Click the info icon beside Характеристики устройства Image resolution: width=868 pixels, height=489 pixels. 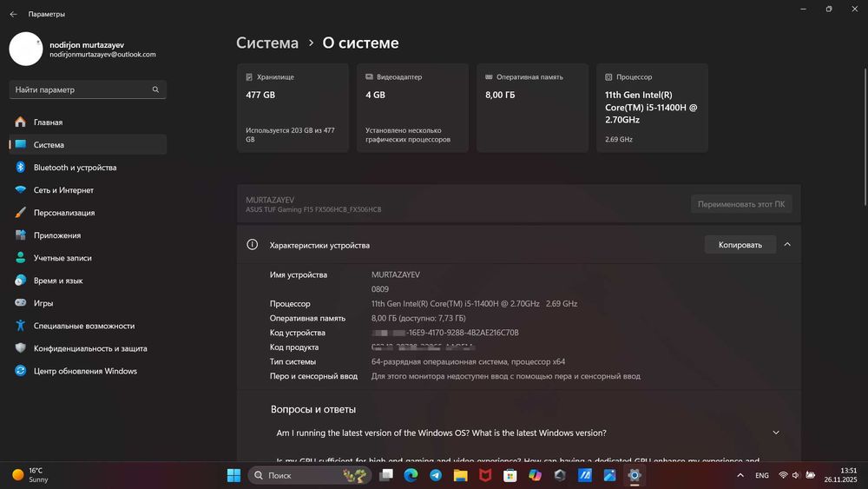pyautogui.click(x=252, y=244)
